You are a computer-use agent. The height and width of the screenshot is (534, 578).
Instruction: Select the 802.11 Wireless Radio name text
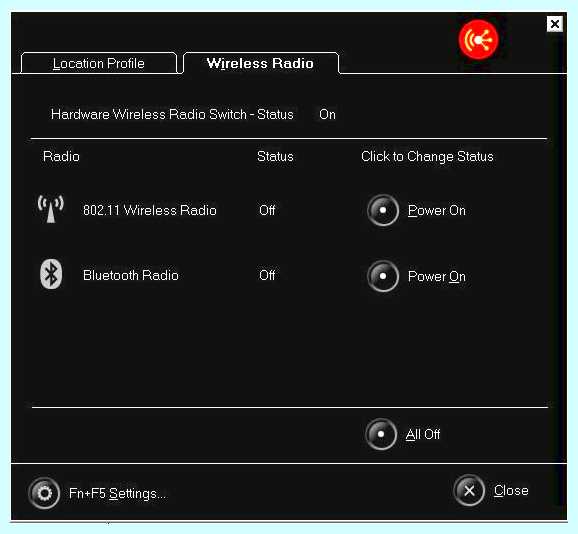point(150,210)
